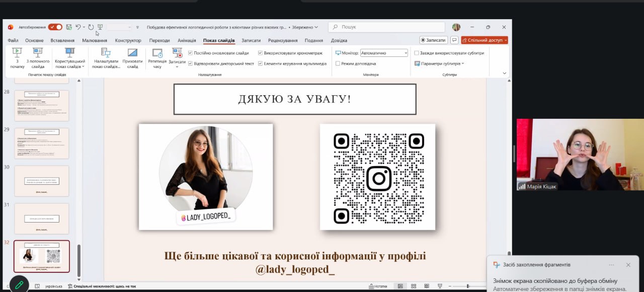Open the comments icon near Share button
644x292 pixels.
click(454, 40)
